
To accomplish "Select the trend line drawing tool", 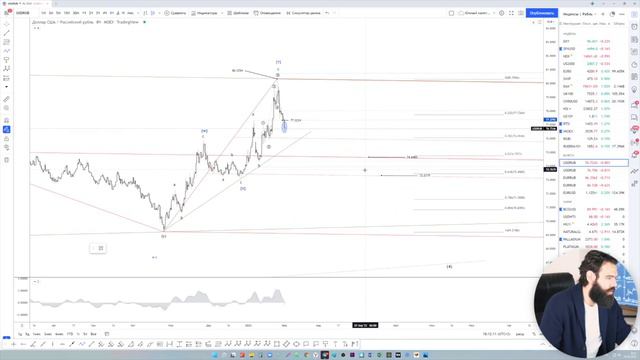I will [7, 33].
